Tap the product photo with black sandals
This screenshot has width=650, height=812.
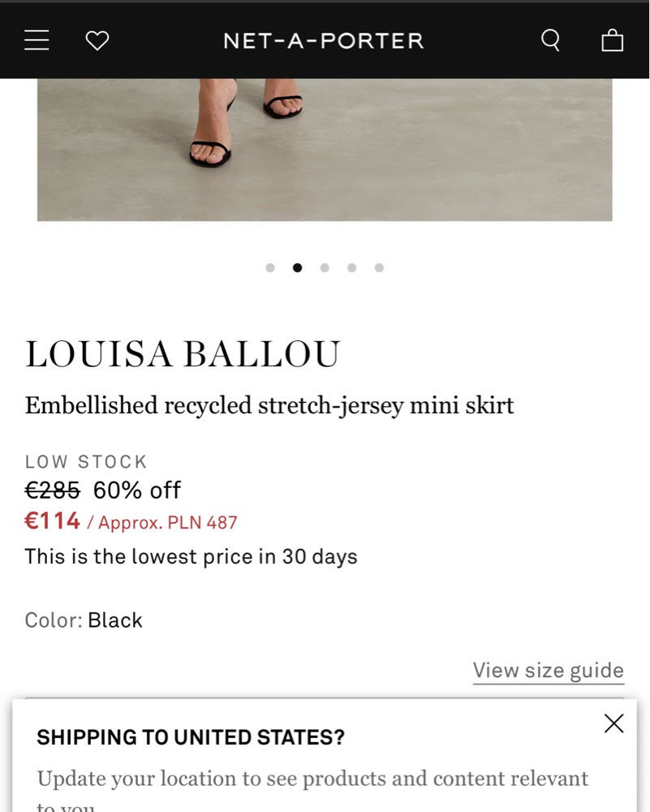[325, 149]
